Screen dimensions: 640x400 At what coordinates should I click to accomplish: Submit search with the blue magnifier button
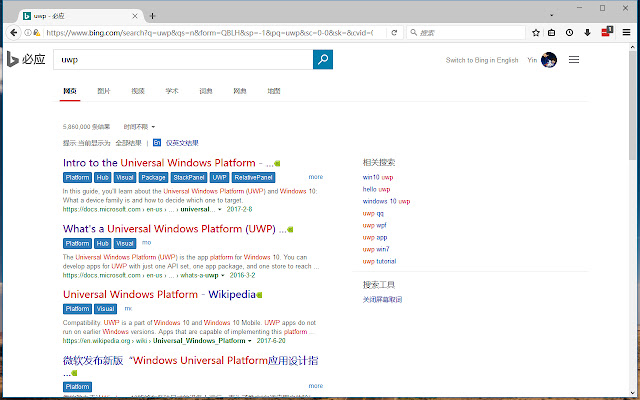323,60
